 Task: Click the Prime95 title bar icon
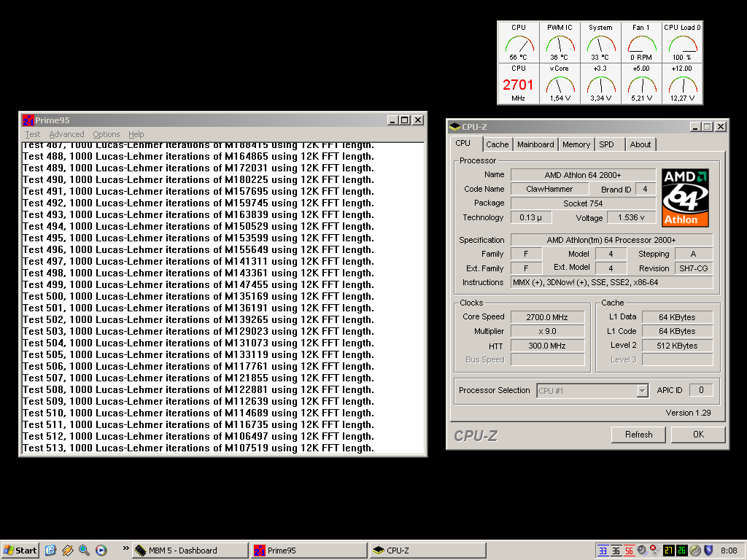click(x=28, y=120)
